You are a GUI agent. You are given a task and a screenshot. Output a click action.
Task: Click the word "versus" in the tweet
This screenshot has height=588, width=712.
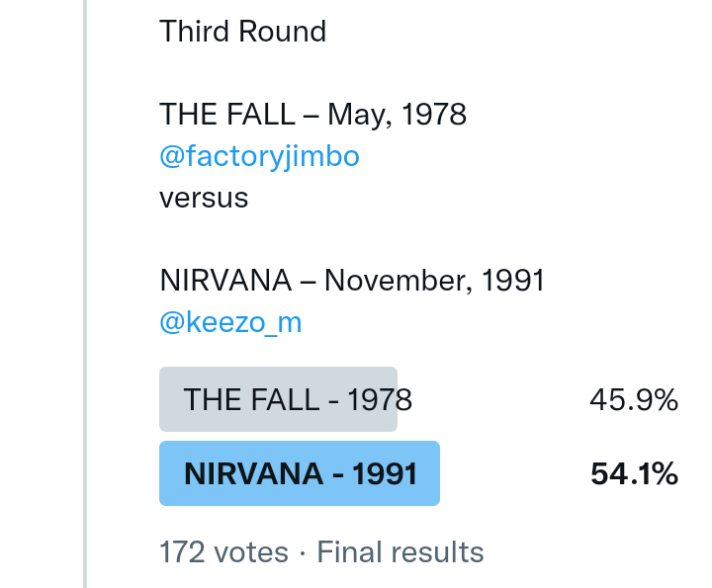tap(204, 198)
